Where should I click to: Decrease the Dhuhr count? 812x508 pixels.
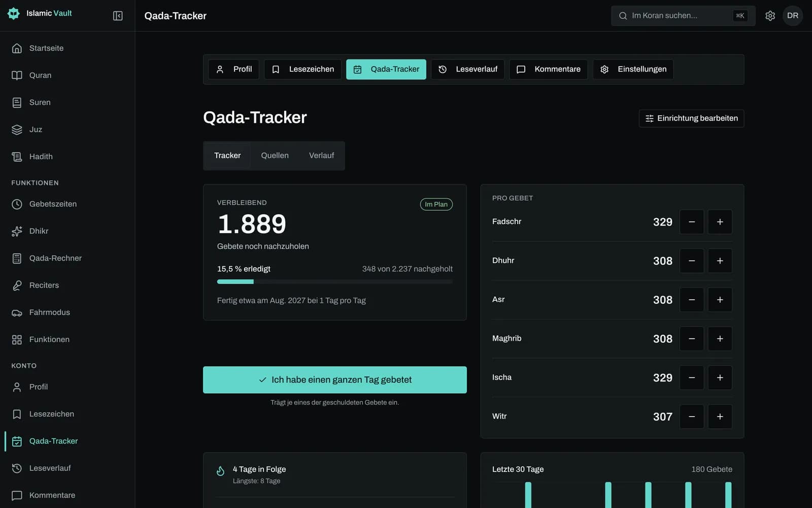(x=691, y=261)
